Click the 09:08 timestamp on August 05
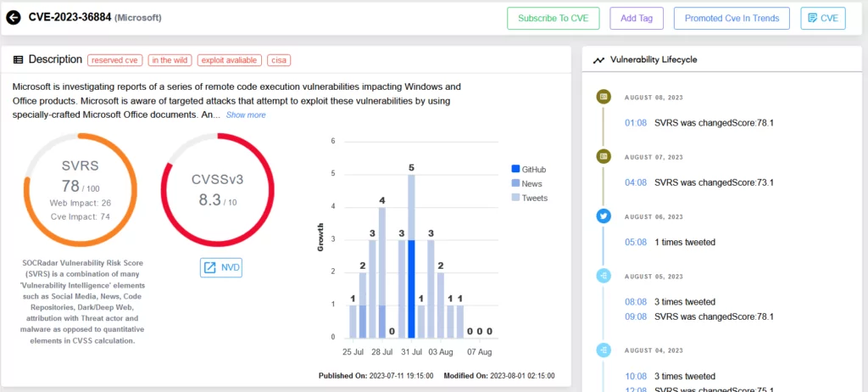Screen dimensions: 868x392 [636, 316]
